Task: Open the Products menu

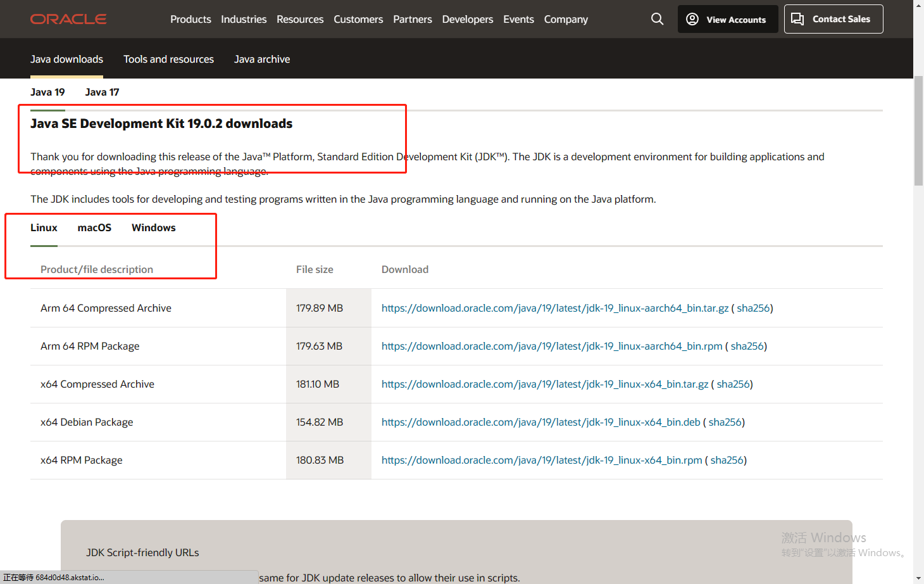Action: click(x=190, y=19)
